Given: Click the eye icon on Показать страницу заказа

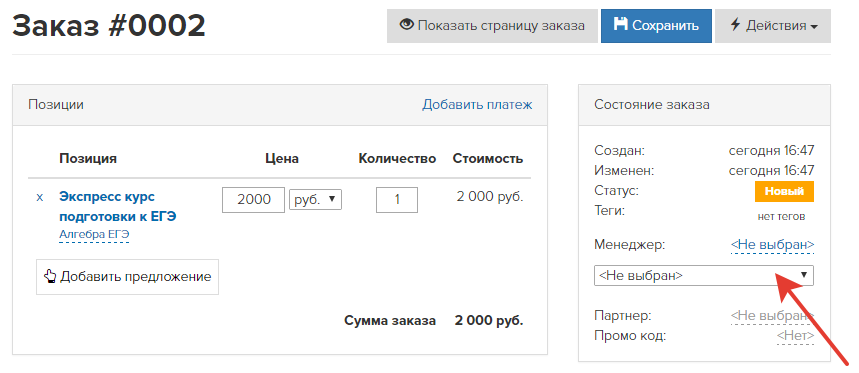Looking at the screenshot, I should click(406, 25).
